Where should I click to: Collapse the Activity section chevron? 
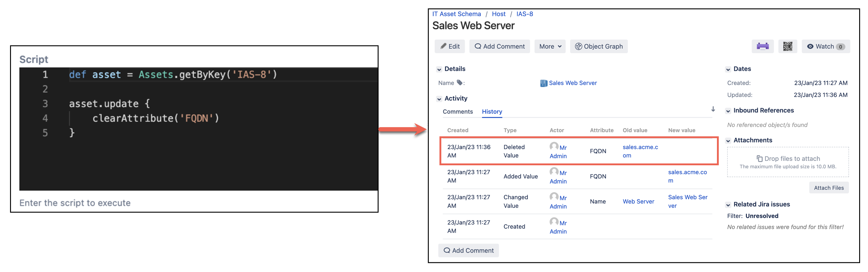tap(439, 99)
